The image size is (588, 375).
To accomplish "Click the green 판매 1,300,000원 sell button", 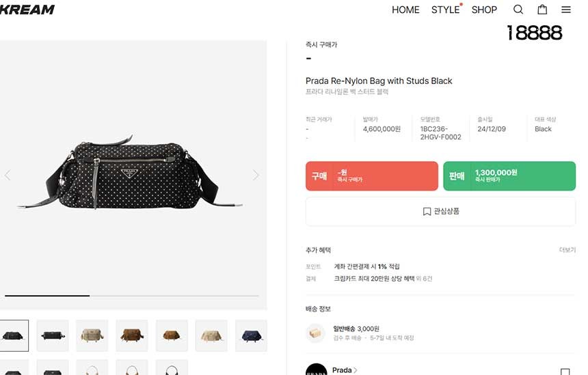I will pyautogui.click(x=509, y=176).
